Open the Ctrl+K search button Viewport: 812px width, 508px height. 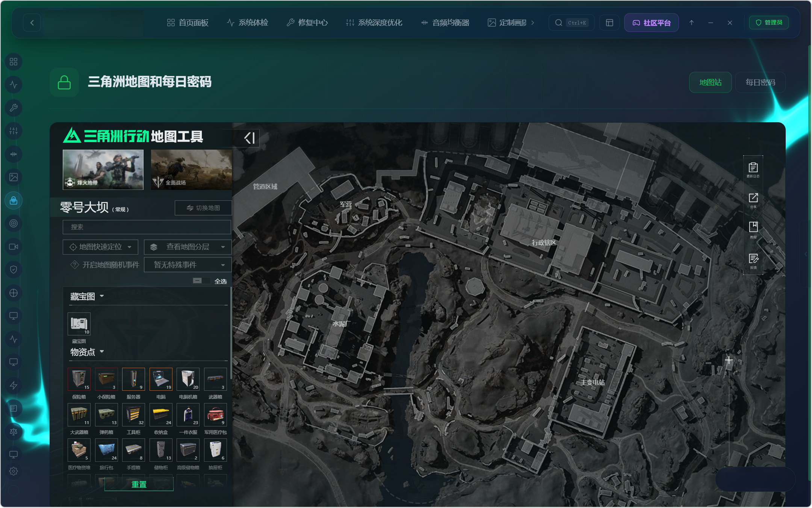pos(572,23)
